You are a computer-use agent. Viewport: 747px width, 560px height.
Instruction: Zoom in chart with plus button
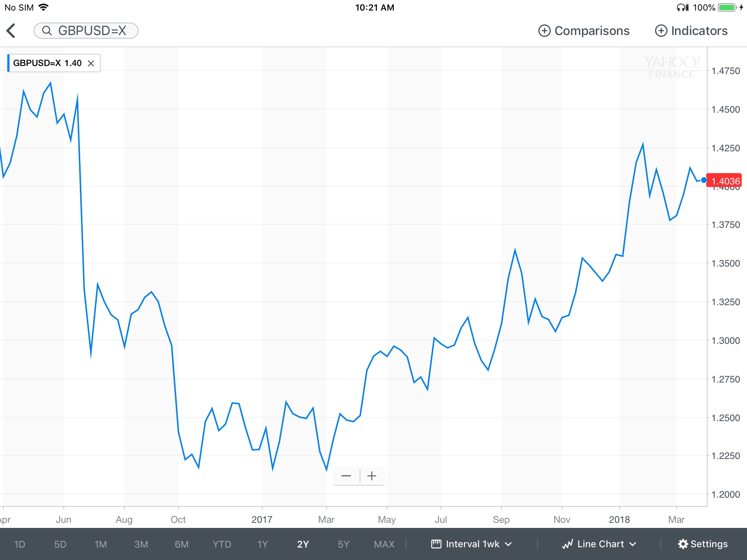pyautogui.click(x=372, y=476)
